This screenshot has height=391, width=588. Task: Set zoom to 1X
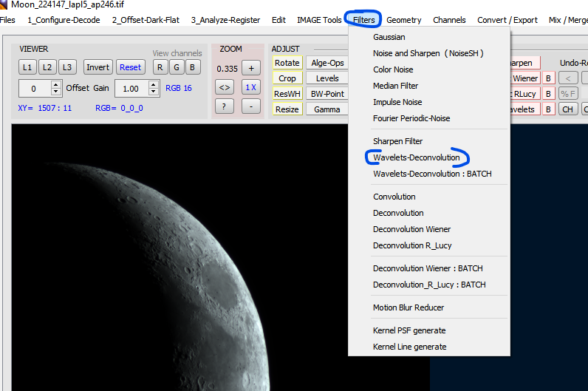pyautogui.click(x=251, y=87)
